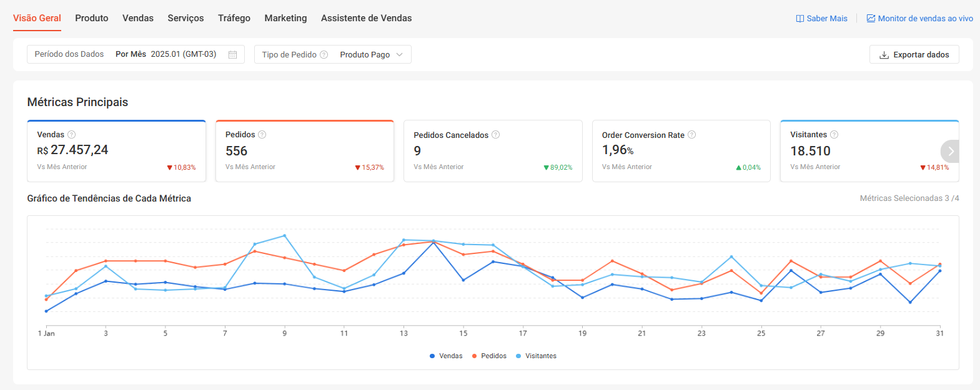Toggle the Pedidos Cancelados metric card

[x=493, y=151]
